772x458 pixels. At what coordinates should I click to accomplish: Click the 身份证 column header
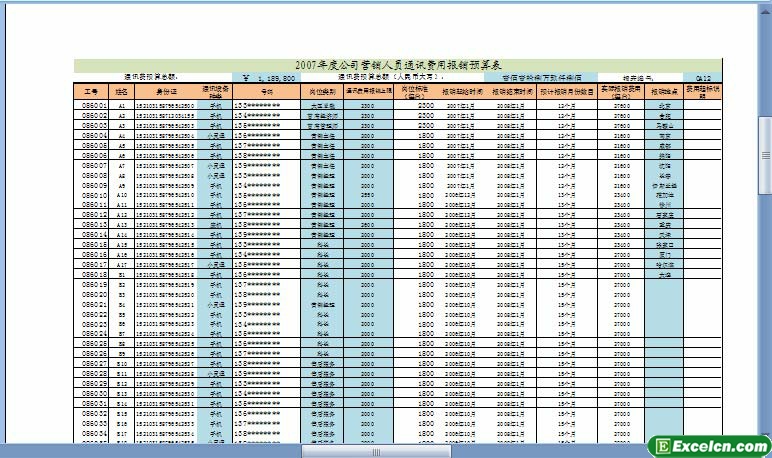coord(166,92)
